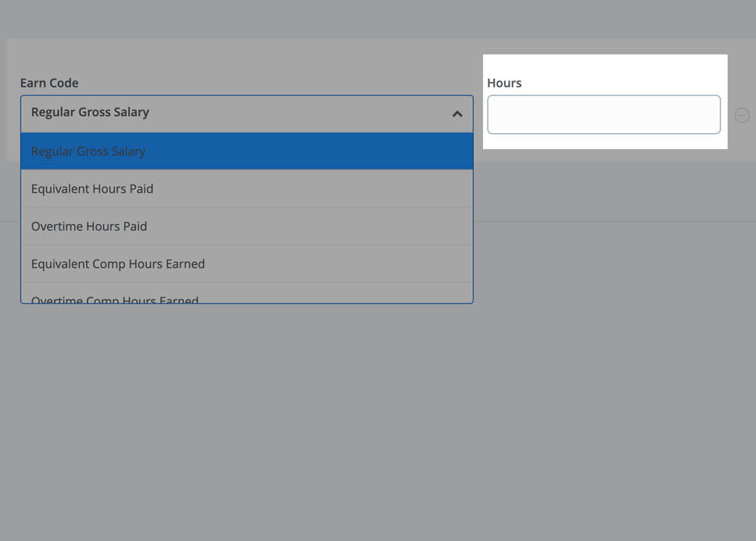Click the Earn Code label text
The image size is (756, 541).
(x=49, y=83)
